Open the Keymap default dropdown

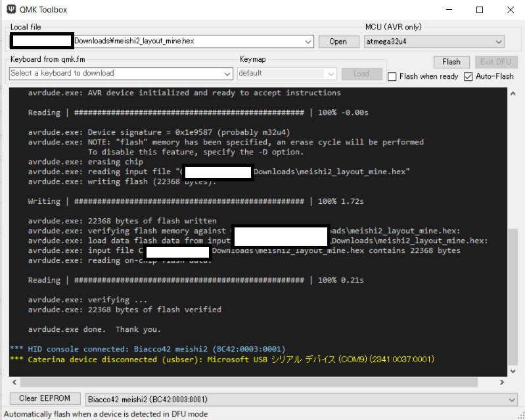pos(331,74)
